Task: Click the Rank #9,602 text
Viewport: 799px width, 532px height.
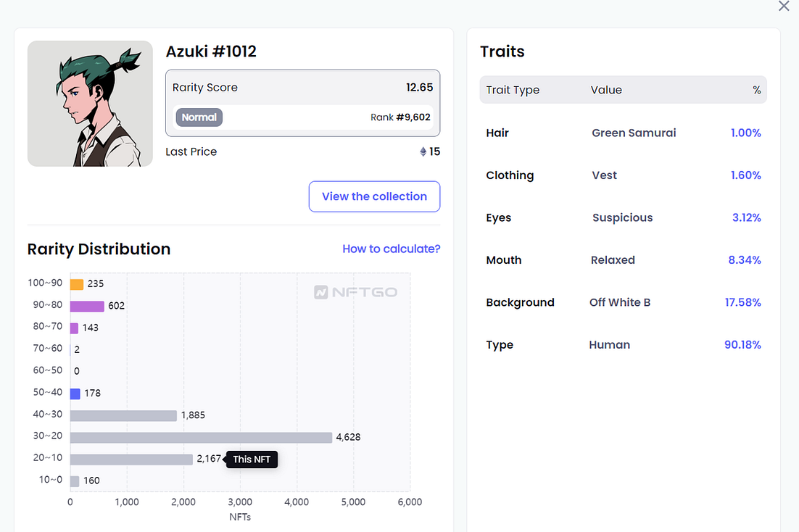Action: point(400,117)
